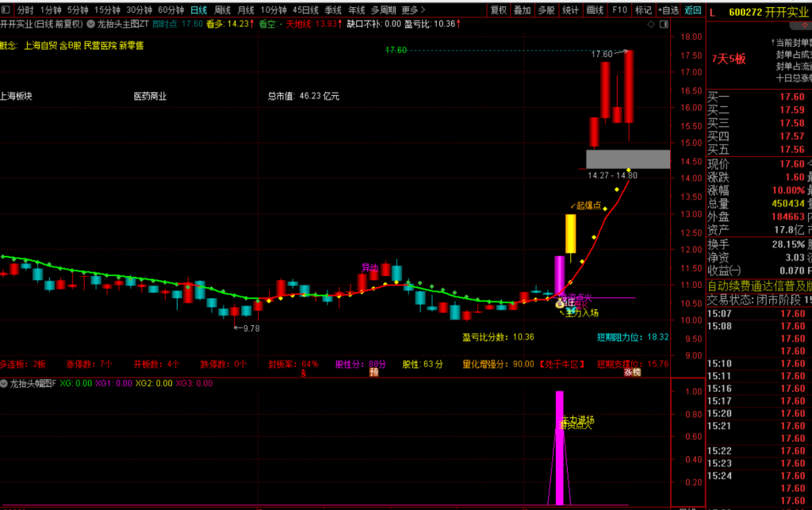Switch to 月线 monthly chart
812x510 pixels.
246,10
